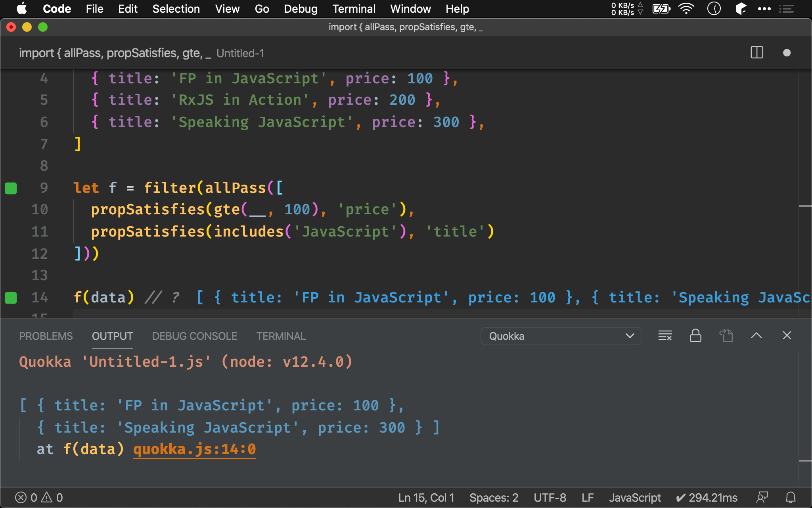Open the Go menu
Image resolution: width=812 pixels, height=508 pixels.
click(x=262, y=9)
